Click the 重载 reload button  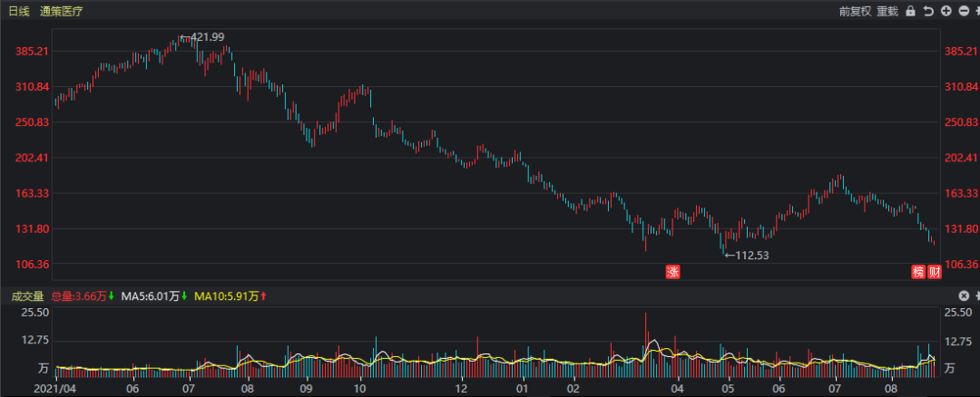[887, 11]
